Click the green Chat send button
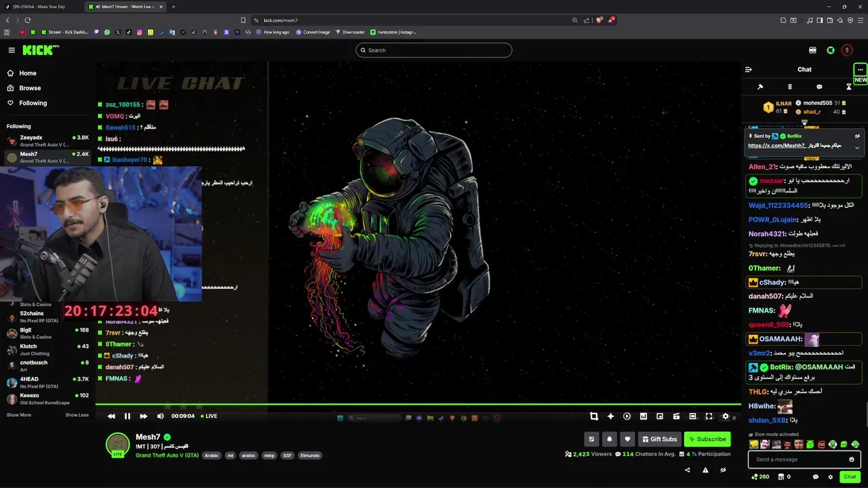The width and height of the screenshot is (868, 488). point(850,476)
